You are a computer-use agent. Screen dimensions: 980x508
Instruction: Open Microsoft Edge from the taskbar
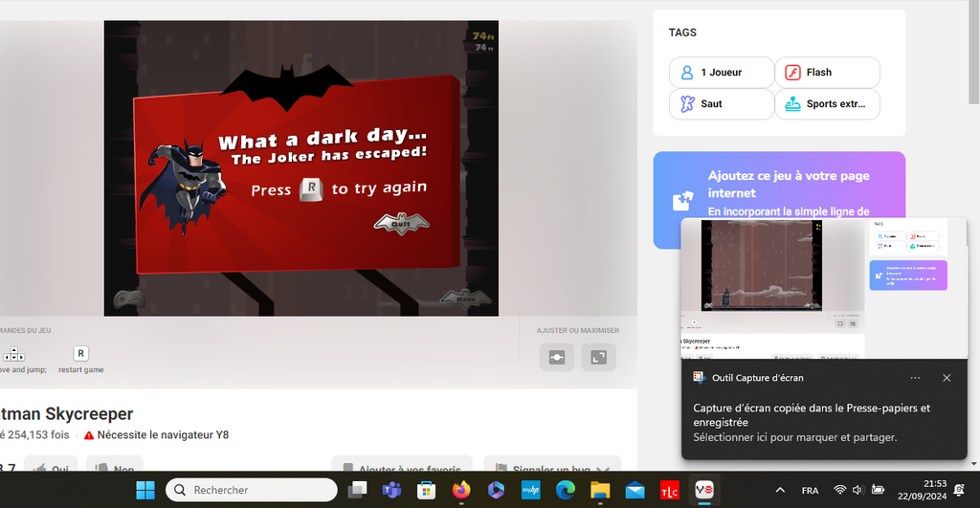566,490
